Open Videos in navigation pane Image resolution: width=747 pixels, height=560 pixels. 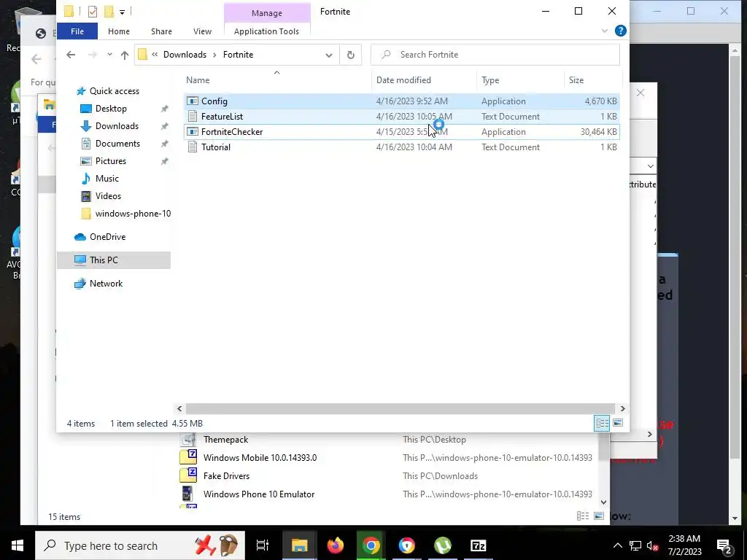tap(108, 196)
